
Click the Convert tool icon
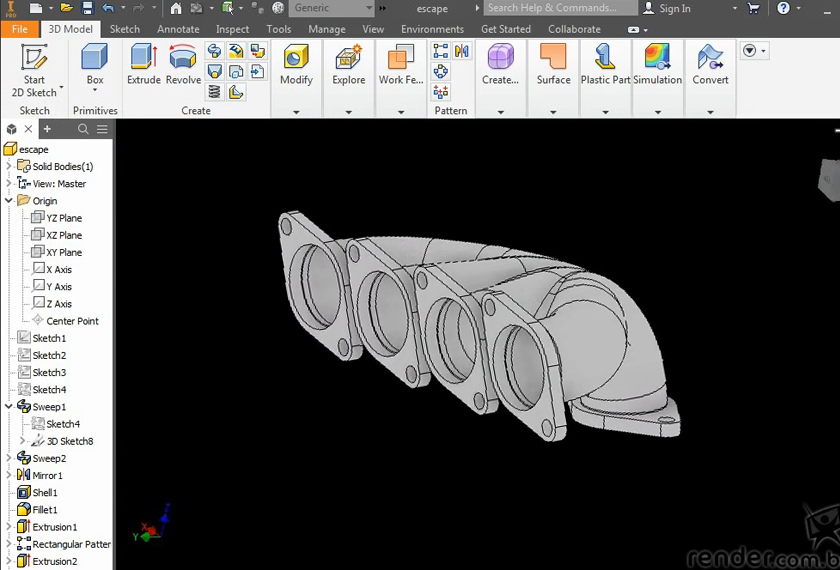[710, 65]
